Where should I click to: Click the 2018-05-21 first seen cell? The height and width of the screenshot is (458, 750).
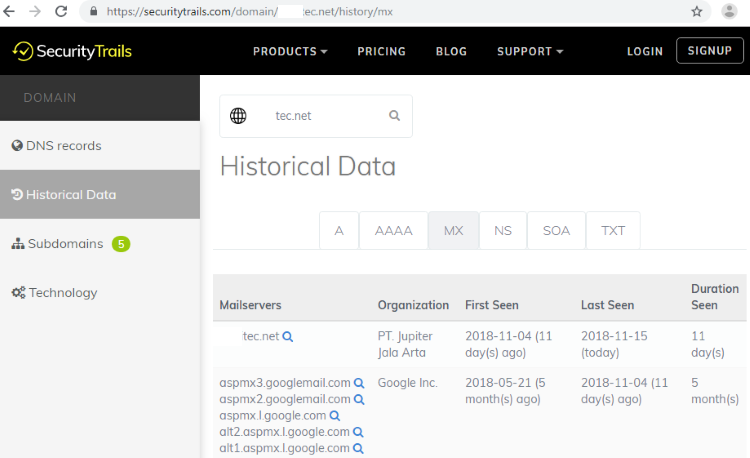(x=505, y=391)
